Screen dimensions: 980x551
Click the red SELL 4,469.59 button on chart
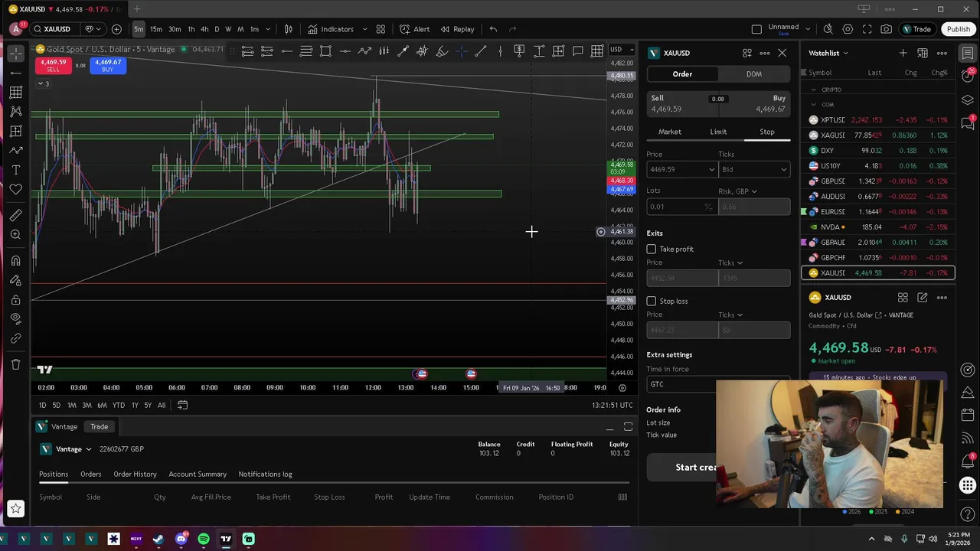pyautogui.click(x=53, y=65)
